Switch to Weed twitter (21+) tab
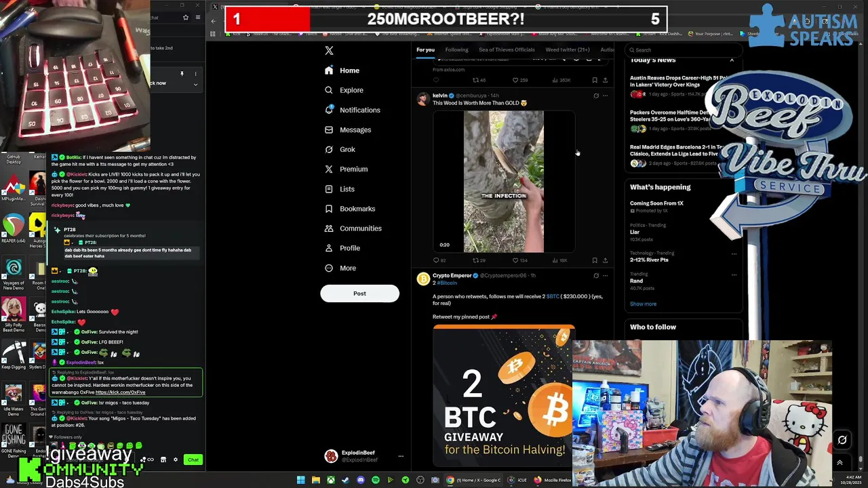The width and height of the screenshot is (868, 488). [568, 49]
